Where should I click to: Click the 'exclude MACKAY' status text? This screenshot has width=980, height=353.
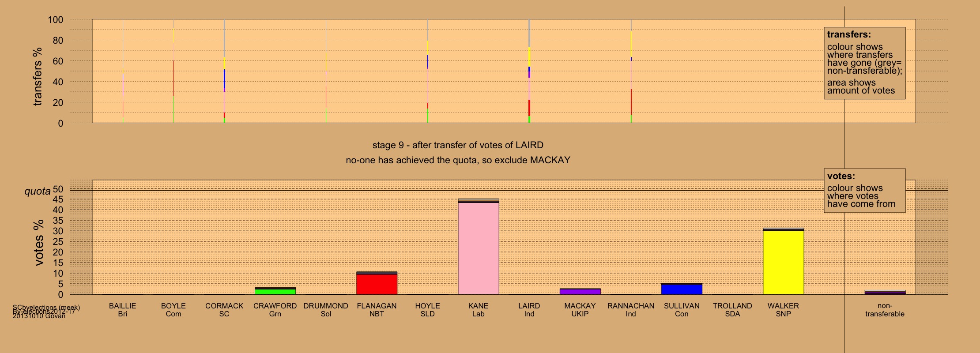[x=458, y=160]
